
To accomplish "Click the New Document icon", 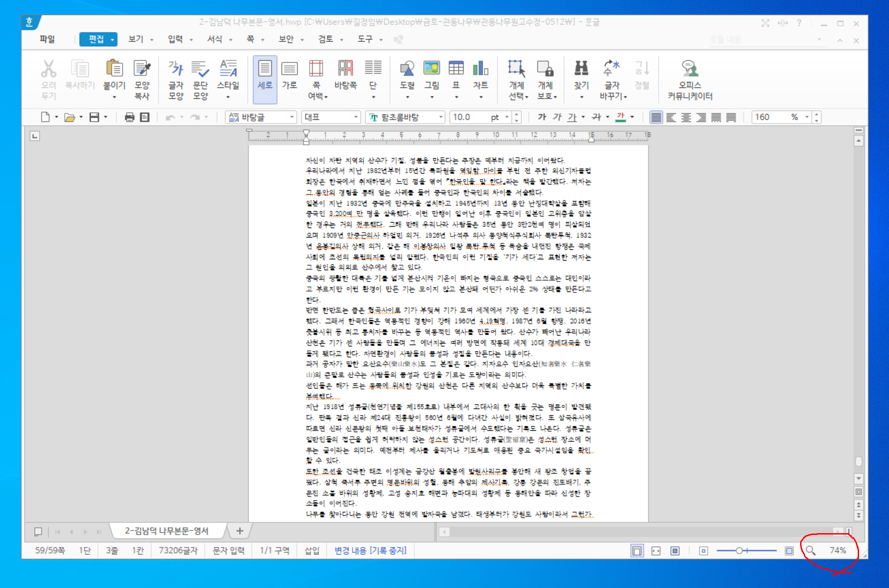I will [45, 117].
